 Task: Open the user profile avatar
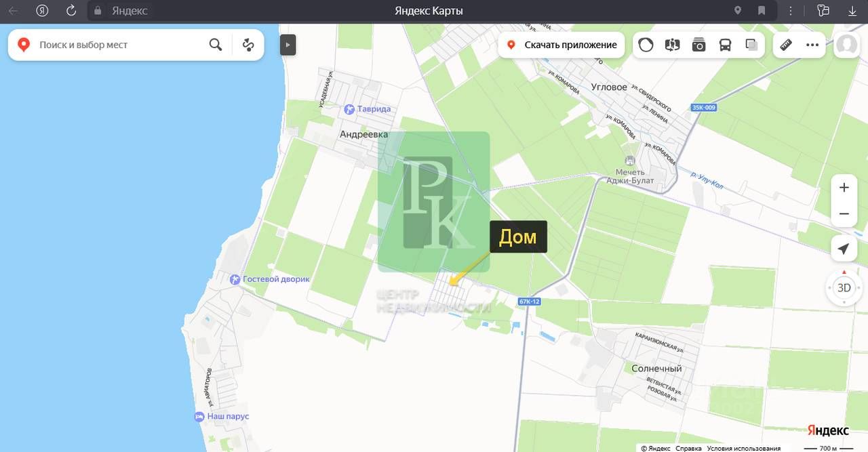pos(846,45)
